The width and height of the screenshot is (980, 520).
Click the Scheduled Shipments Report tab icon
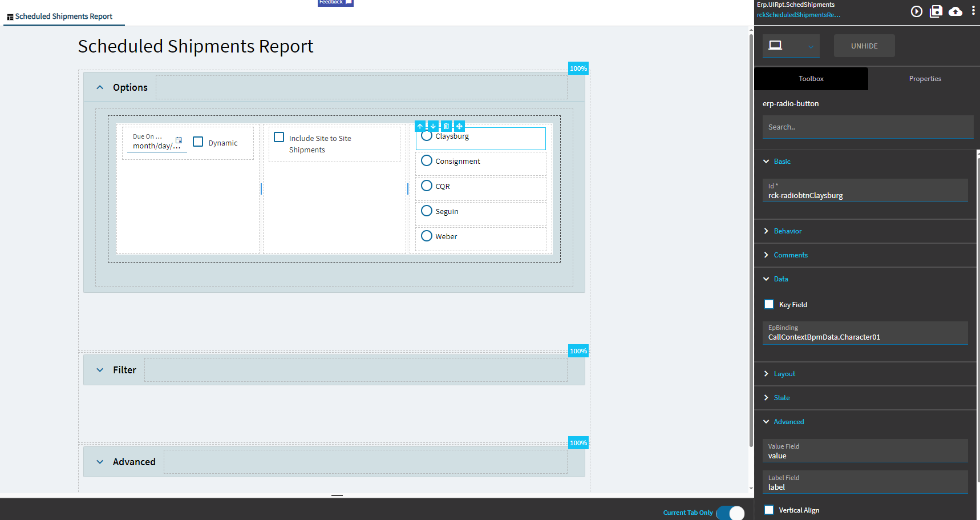(10, 17)
